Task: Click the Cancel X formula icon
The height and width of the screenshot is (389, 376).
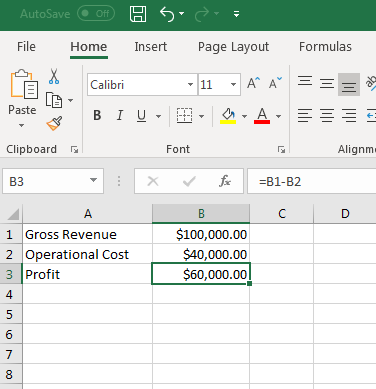Action: tap(153, 181)
